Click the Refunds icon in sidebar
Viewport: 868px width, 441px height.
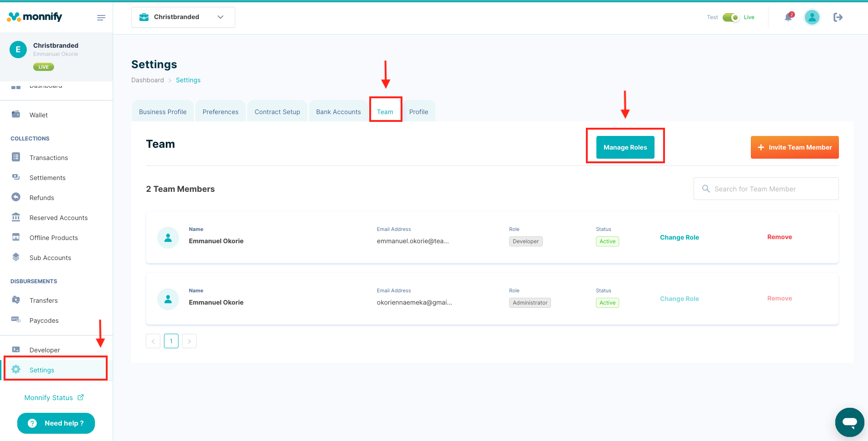pos(16,197)
